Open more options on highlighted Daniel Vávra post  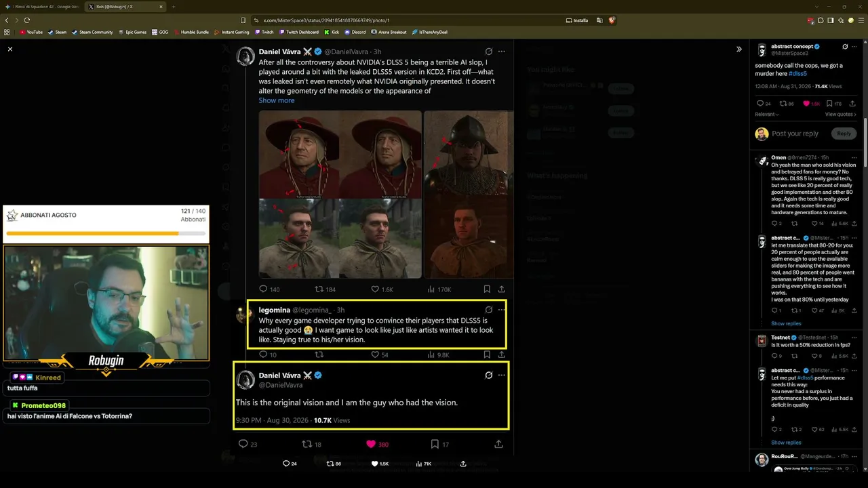click(x=502, y=375)
